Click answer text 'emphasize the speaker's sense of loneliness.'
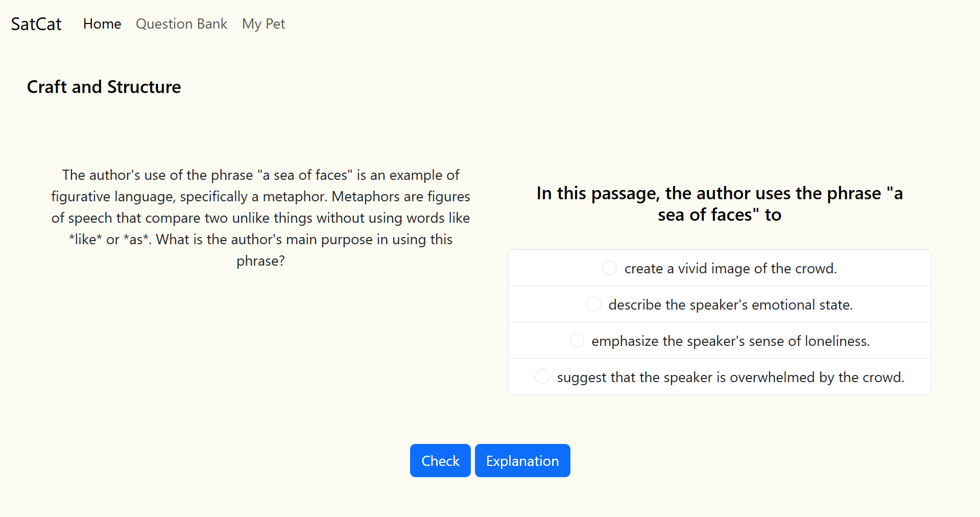The height and width of the screenshot is (517, 980). click(730, 341)
